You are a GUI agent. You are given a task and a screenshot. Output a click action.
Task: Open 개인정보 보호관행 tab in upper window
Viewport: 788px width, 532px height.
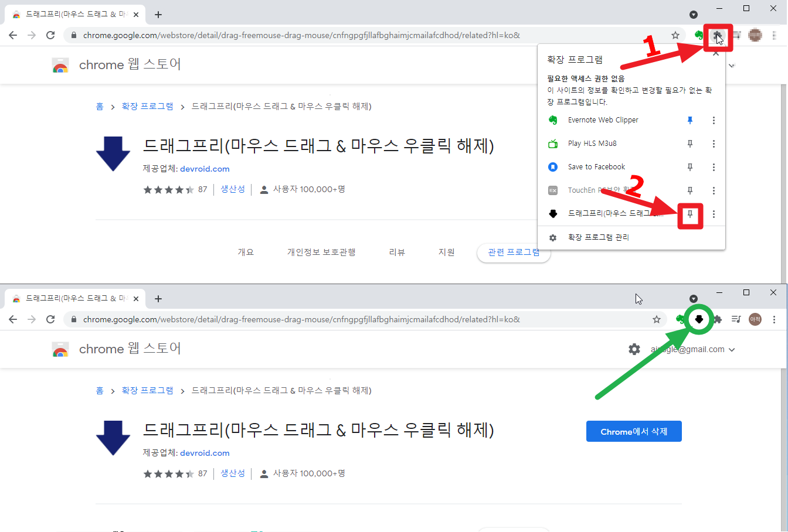[x=321, y=252]
